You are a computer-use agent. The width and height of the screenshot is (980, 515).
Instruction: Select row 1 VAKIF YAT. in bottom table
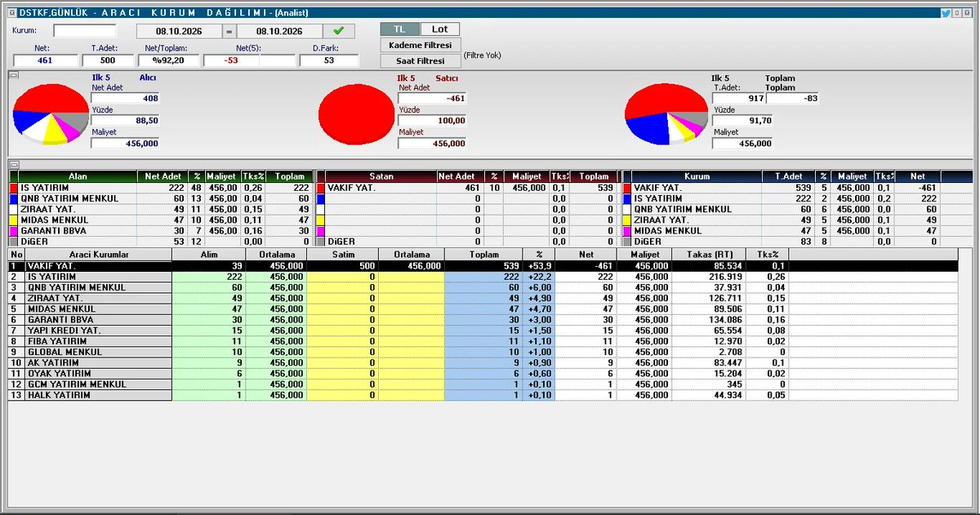click(x=483, y=266)
